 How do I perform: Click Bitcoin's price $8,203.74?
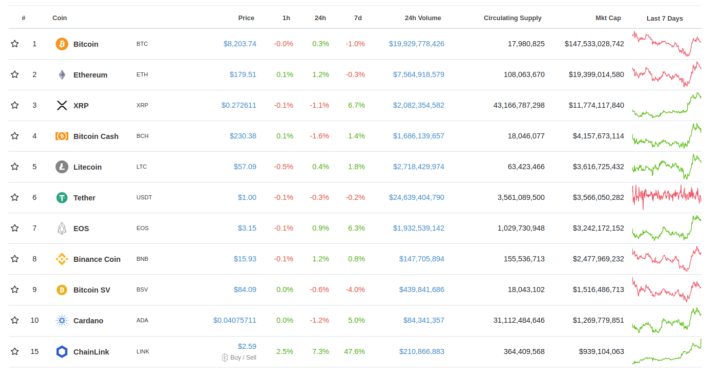[240, 44]
